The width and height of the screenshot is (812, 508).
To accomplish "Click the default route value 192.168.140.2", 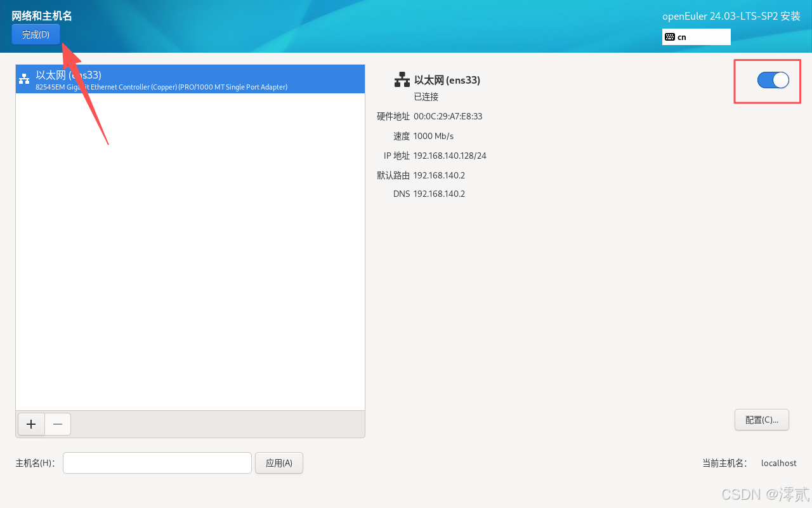I will tap(439, 175).
